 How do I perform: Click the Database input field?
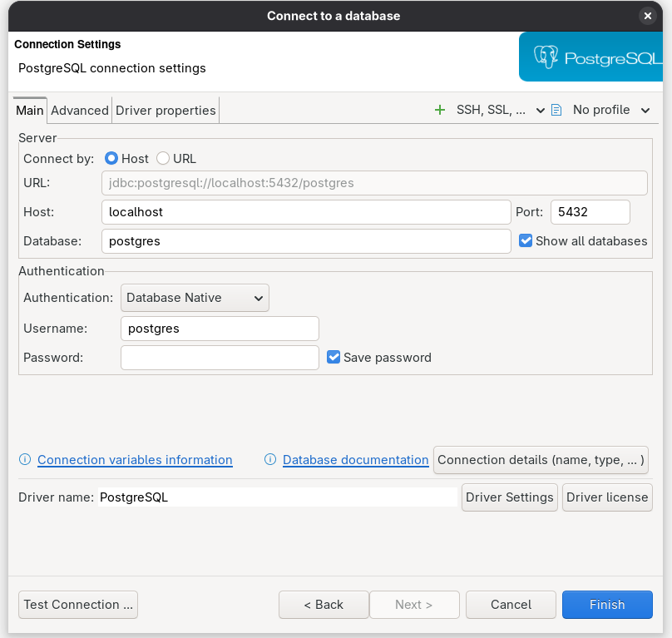(306, 241)
